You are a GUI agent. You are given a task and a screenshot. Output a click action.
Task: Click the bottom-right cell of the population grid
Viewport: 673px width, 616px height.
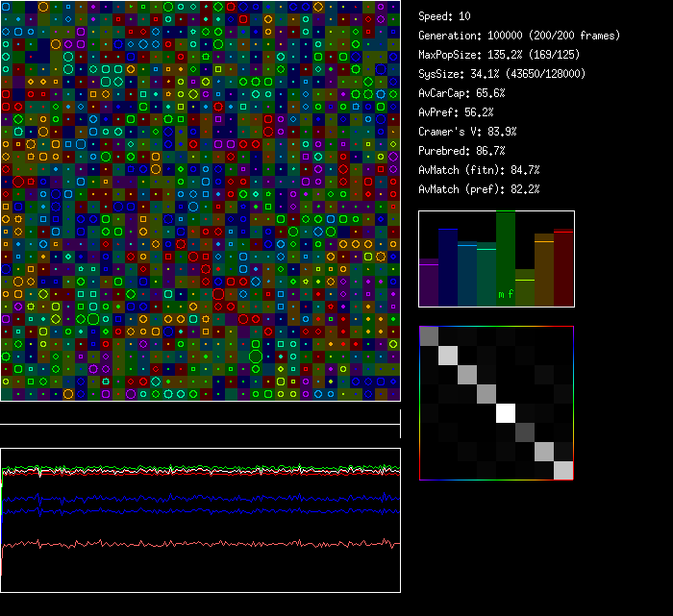(x=393, y=394)
